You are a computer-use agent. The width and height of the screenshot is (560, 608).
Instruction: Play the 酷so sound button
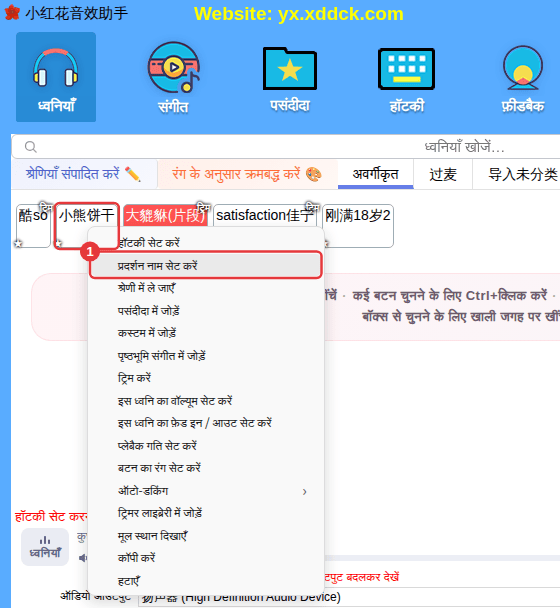tap(33, 226)
